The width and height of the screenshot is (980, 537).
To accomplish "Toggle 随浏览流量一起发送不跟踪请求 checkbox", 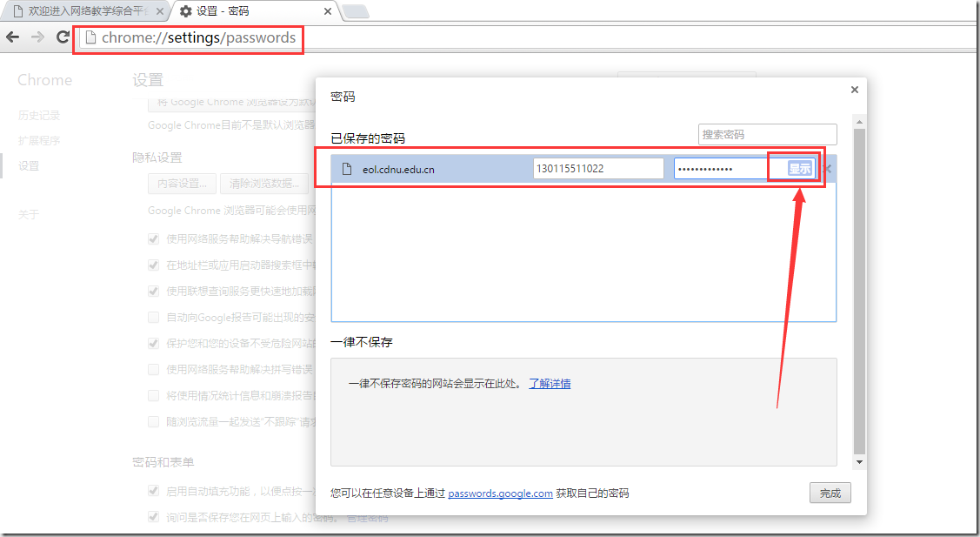I will [x=153, y=422].
